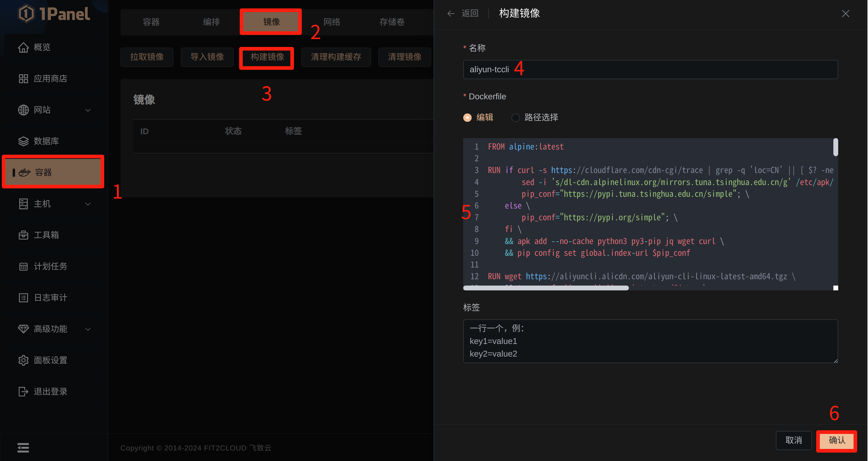Viewport: 868px width, 461px height.
Task: Open the 概览 home icon
Action: pos(23,48)
